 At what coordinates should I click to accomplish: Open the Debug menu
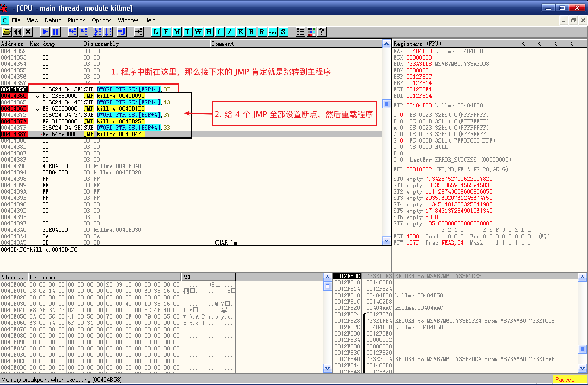click(x=53, y=20)
